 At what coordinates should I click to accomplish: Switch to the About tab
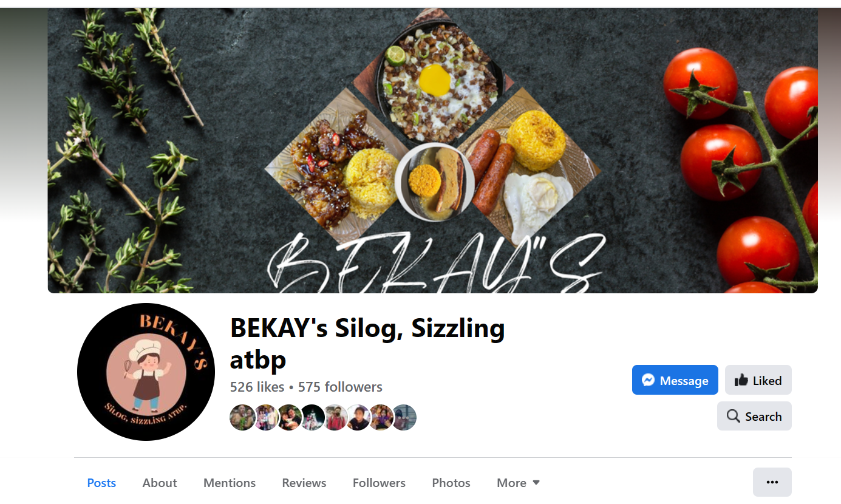click(x=160, y=483)
